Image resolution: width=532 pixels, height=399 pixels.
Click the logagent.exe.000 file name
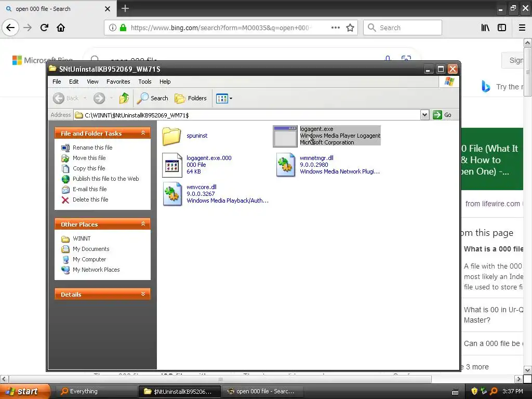tap(209, 158)
